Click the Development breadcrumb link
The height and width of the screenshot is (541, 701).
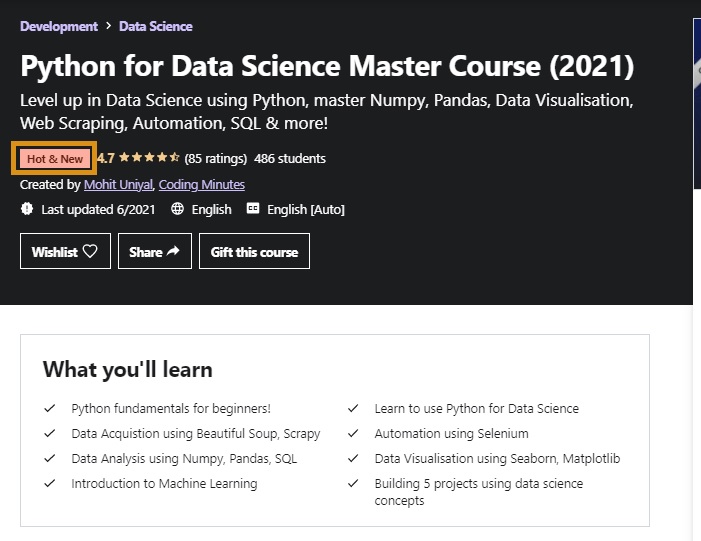click(x=59, y=26)
